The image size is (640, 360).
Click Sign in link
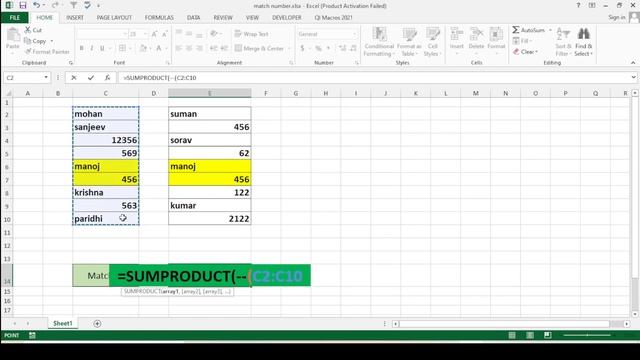click(617, 17)
